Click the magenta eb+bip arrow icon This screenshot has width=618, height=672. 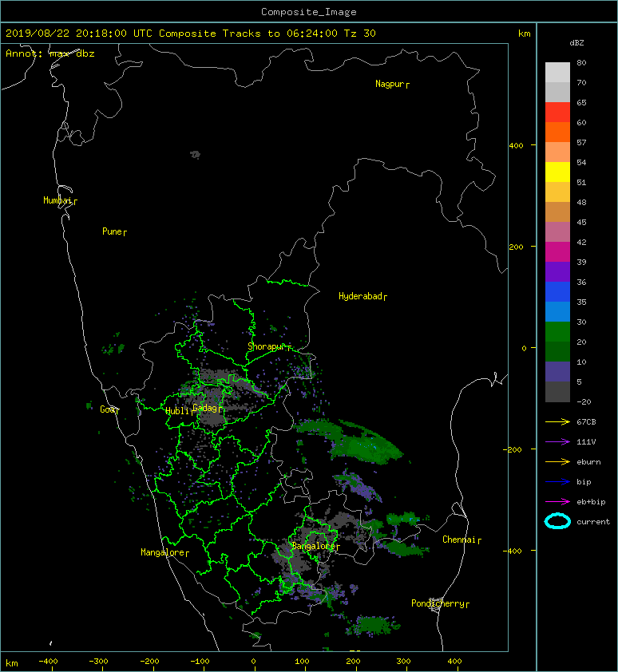557,501
